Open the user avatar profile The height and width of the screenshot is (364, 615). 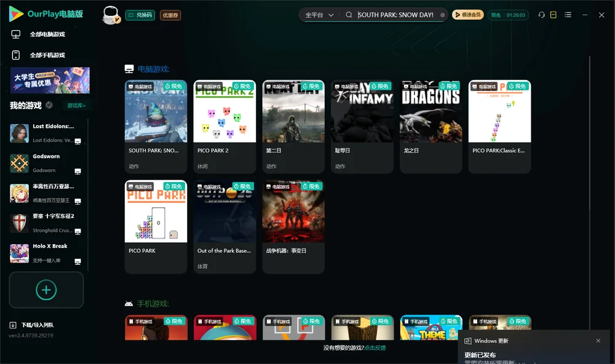pyautogui.click(x=111, y=15)
